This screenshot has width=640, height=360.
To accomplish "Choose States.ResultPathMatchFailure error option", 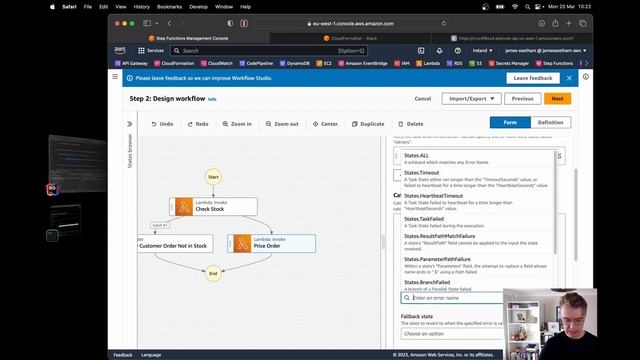I will (478, 242).
